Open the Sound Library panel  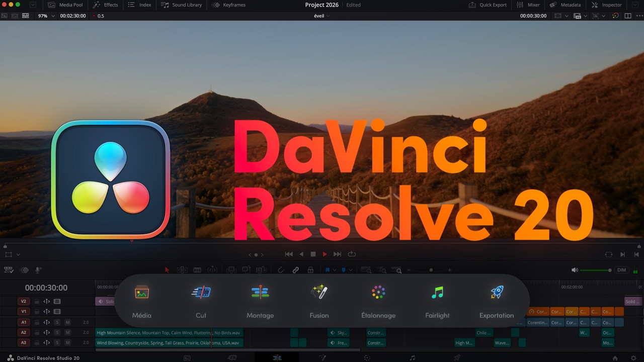point(181,5)
